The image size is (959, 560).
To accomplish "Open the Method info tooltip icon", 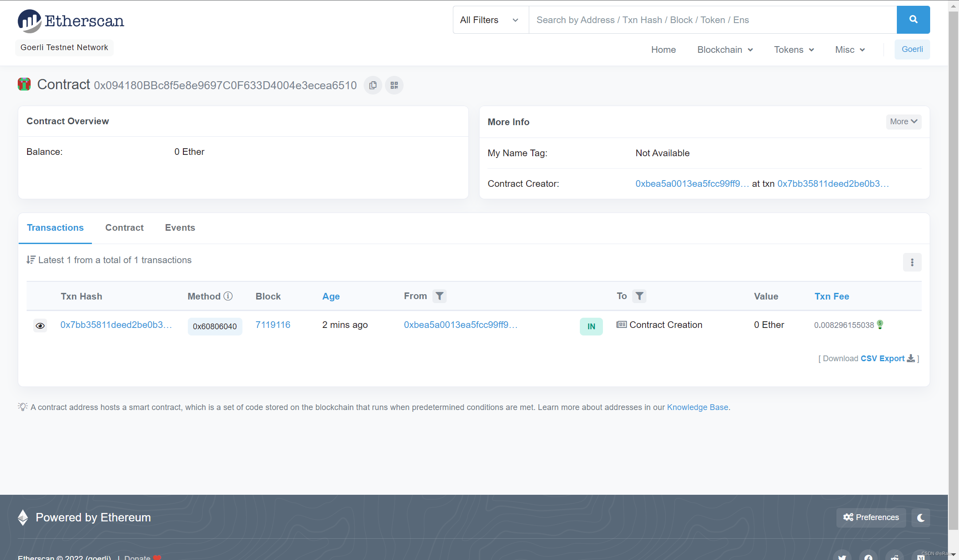I will coord(228,296).
